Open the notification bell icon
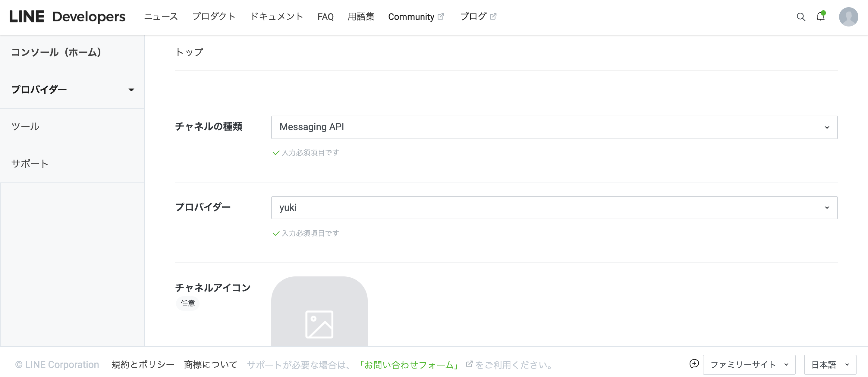Screen dimensions: 868x377 click(x=820, y=17)
